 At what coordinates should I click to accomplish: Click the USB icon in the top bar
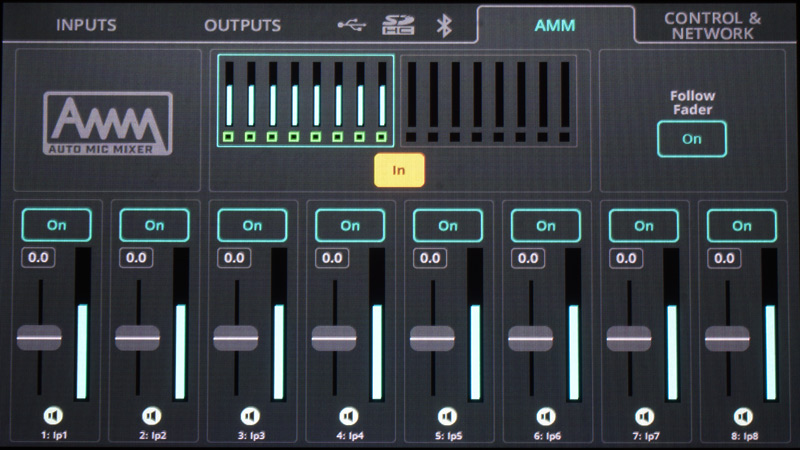pos(352,25)
